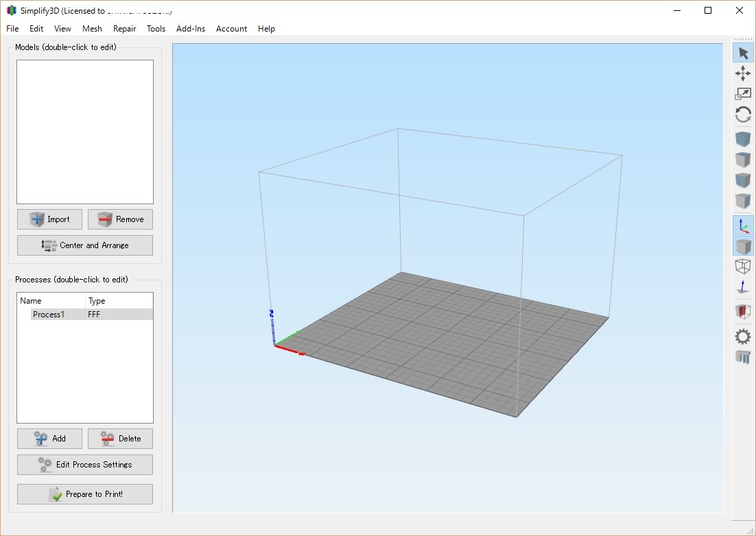
Task: Open the Add-Ins menu
Action: click(191, 29)
